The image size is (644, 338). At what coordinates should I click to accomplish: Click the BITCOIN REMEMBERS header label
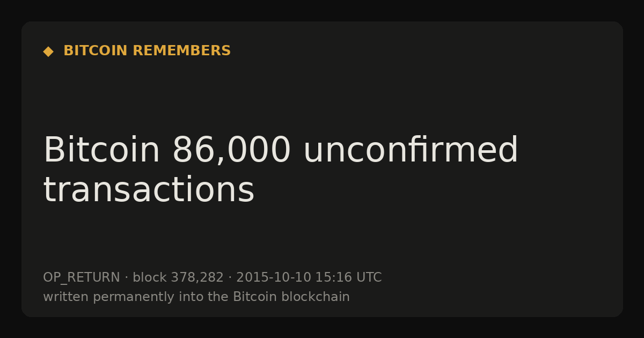click(x=147, y=51)
